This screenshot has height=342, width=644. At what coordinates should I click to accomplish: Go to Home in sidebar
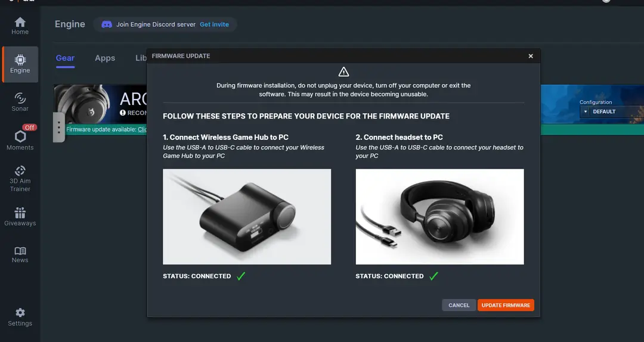point(20,26)
